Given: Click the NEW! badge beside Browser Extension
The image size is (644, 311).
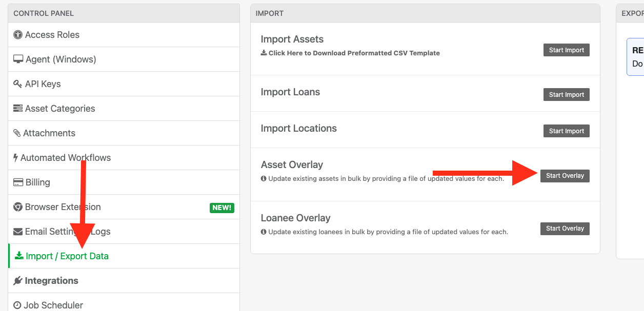Looking at the screenshot, I should pos(222,208).
